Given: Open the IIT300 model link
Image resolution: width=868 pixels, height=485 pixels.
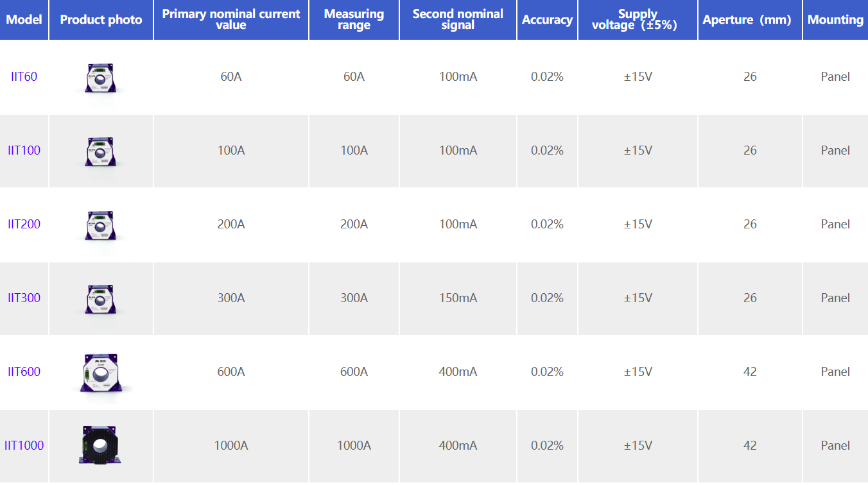Looking at the screenshot, I should click(x=24, y=298).
